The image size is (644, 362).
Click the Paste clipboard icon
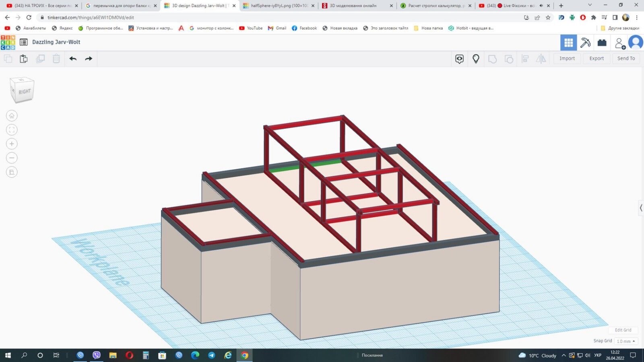click(24, 59)
